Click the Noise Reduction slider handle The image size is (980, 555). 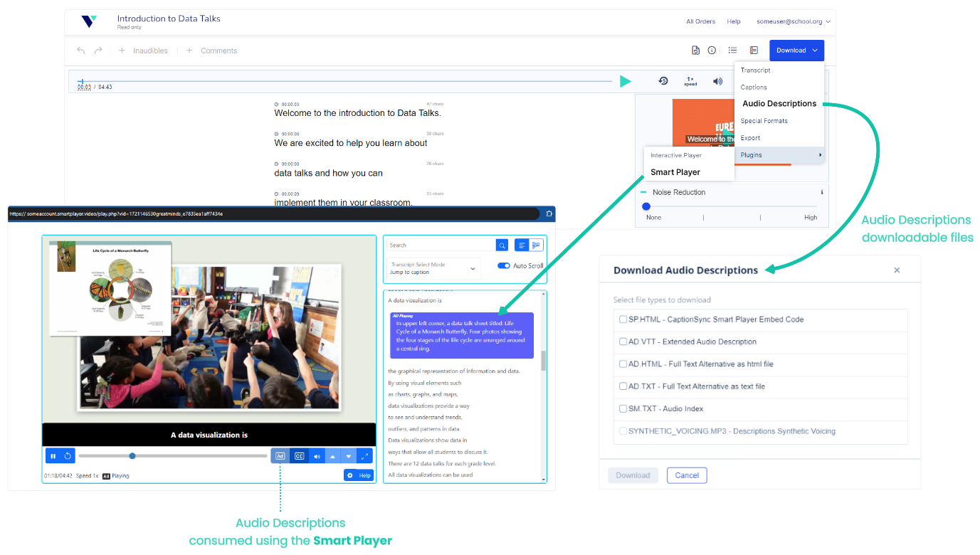(x=646, y=206)
